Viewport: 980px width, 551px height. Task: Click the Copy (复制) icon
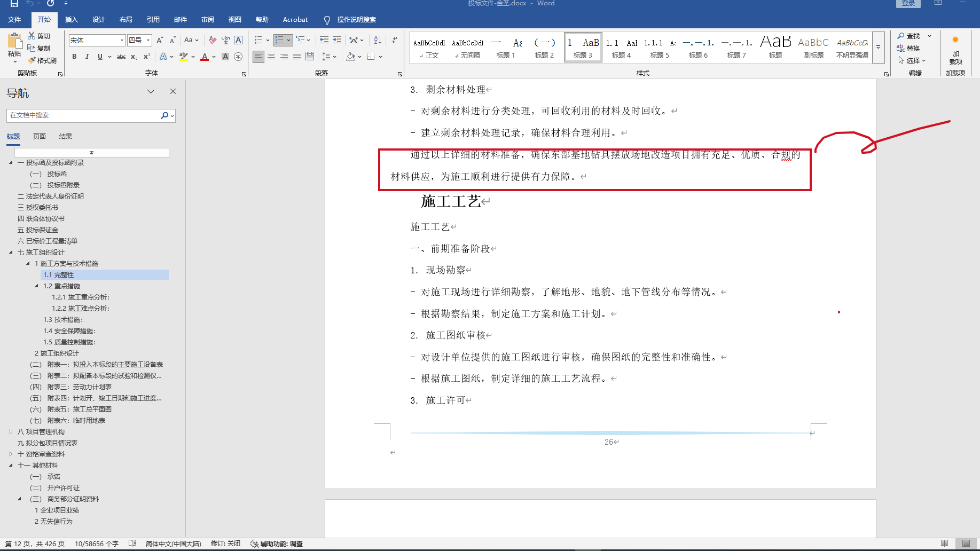pyautogui.click(x=32, y=48)
